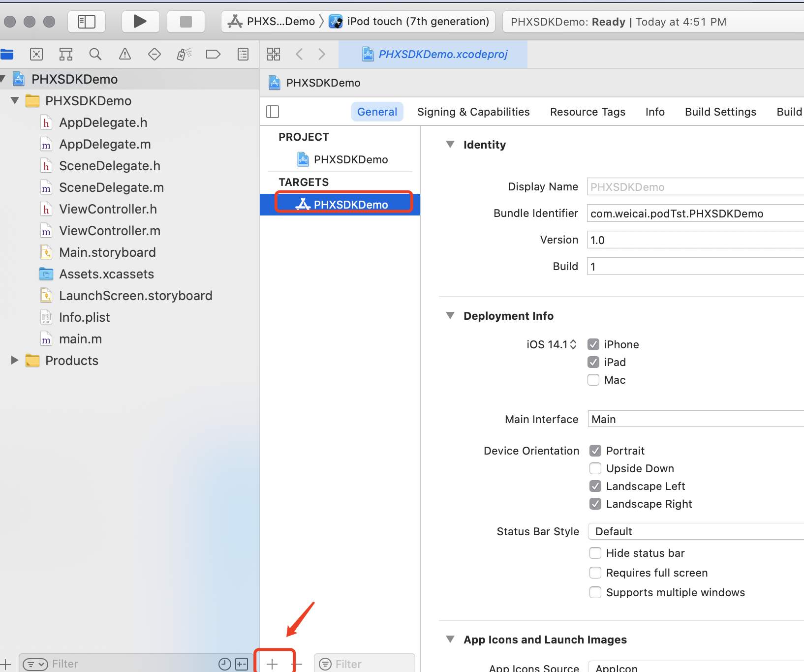Choose iPod touch (7th generation) destination

pos(409,22)
